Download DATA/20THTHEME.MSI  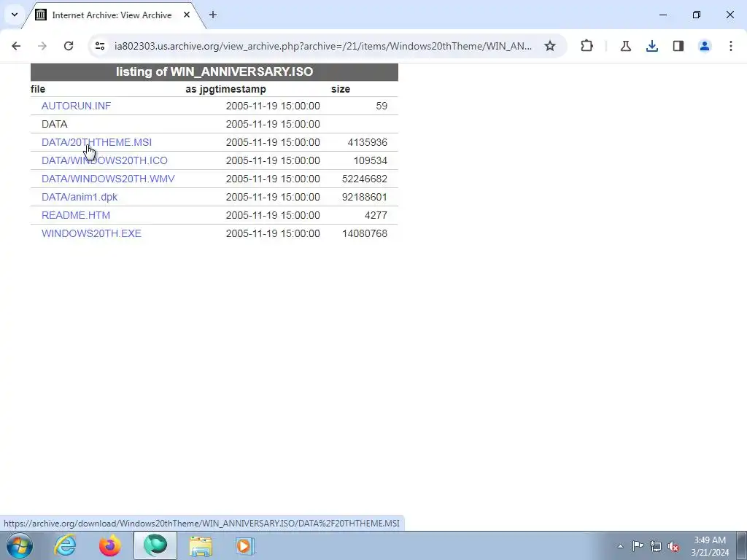[96, 142]
